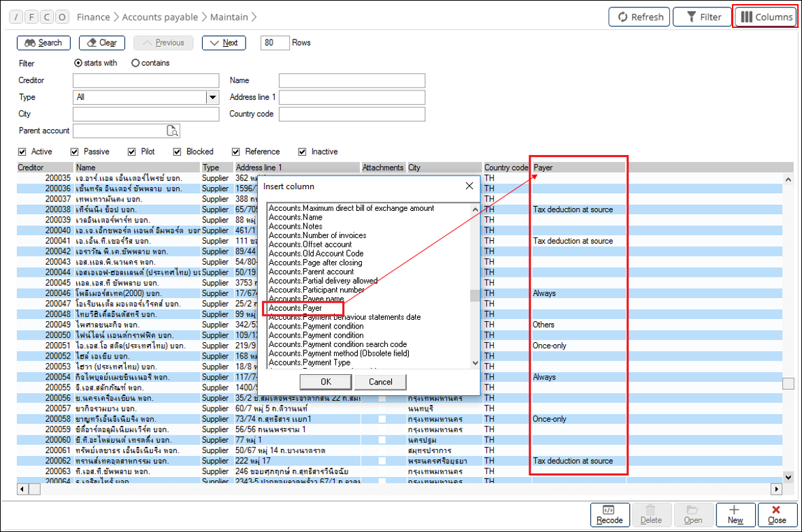Open the Filter funnel button
Screen dimensions: 802x532
[x=702, y=17]
